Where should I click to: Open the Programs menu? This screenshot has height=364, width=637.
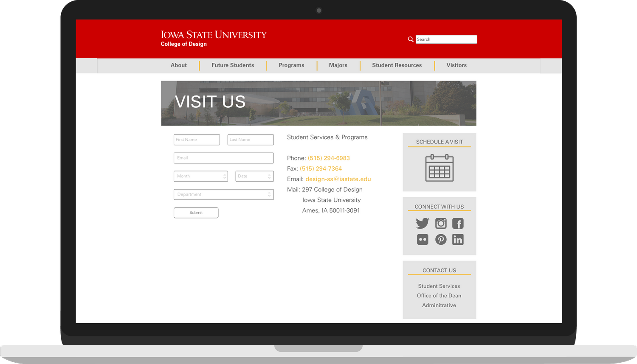click(291, 65)
